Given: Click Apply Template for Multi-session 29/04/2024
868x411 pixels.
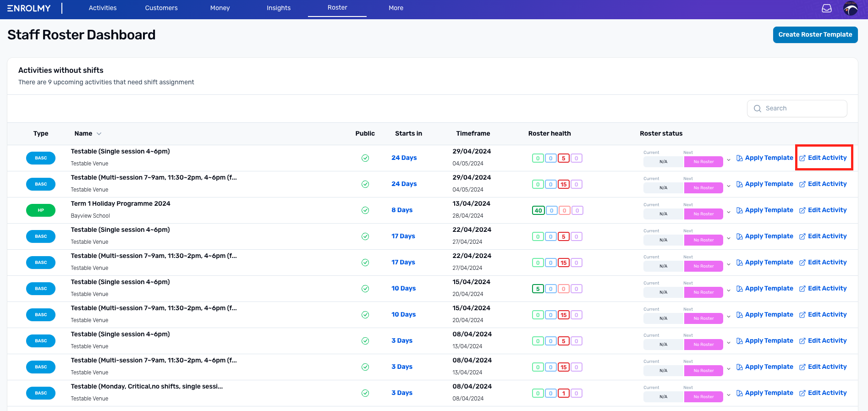Looking at the screenshot, I should click(x=764, y=184).
